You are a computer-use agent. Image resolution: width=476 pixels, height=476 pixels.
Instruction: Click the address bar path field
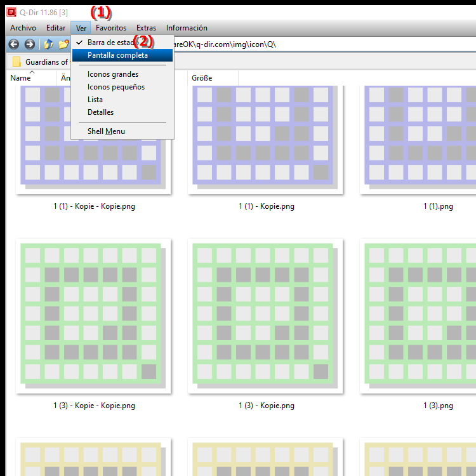(325, 44)
